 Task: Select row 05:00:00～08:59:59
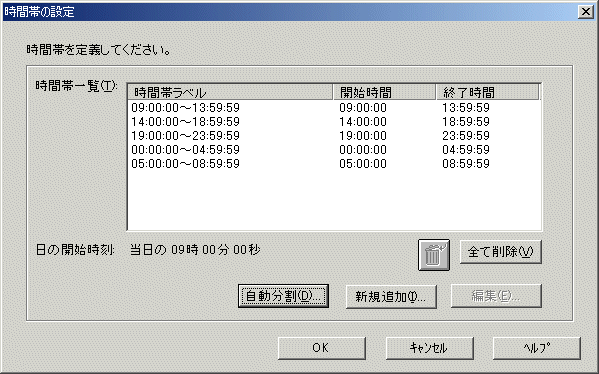(x=334, y=164)
